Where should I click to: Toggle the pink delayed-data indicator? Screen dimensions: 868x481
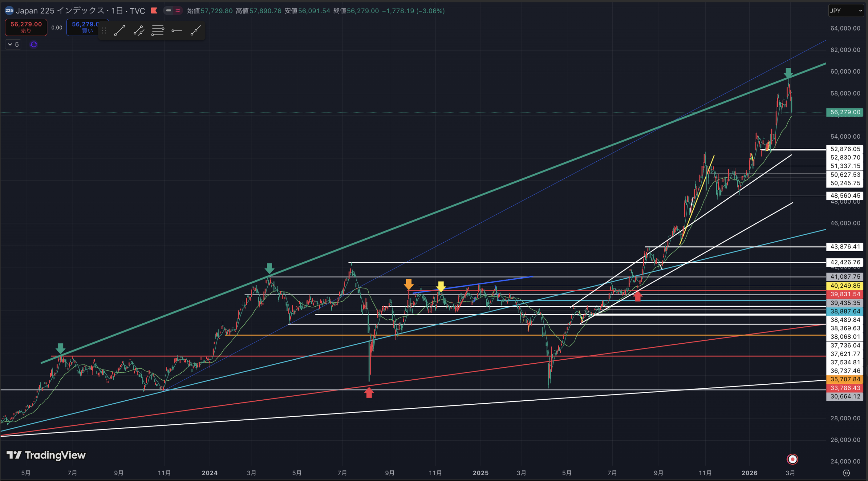pyautogui.click(x=178, y=11)
